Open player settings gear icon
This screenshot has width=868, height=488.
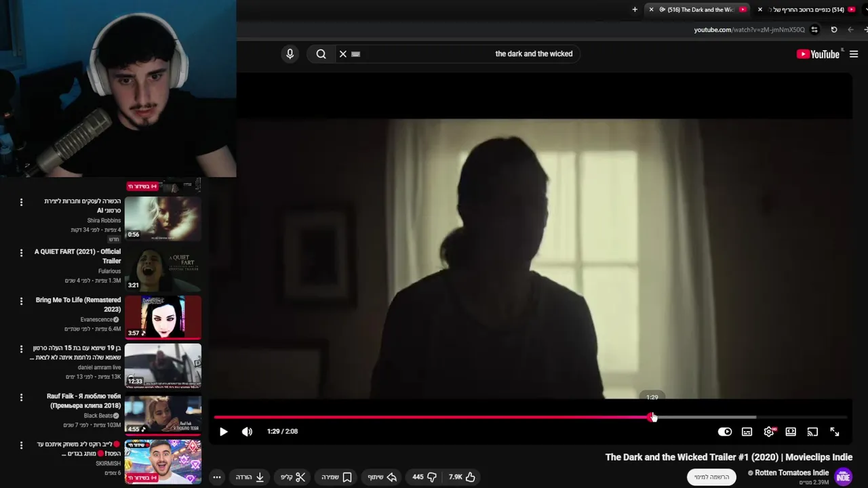[x=769, y=432]
